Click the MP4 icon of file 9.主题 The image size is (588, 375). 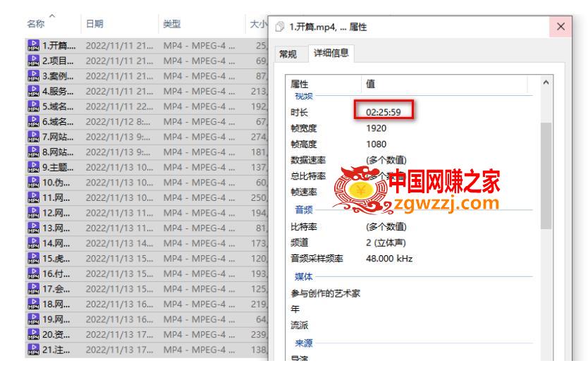coord(33,167)
